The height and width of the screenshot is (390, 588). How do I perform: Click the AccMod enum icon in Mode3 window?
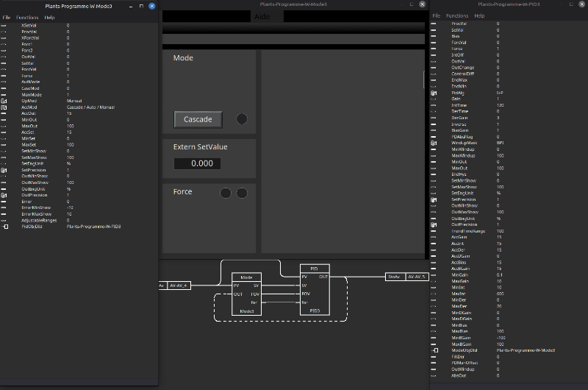pos(4,107)
